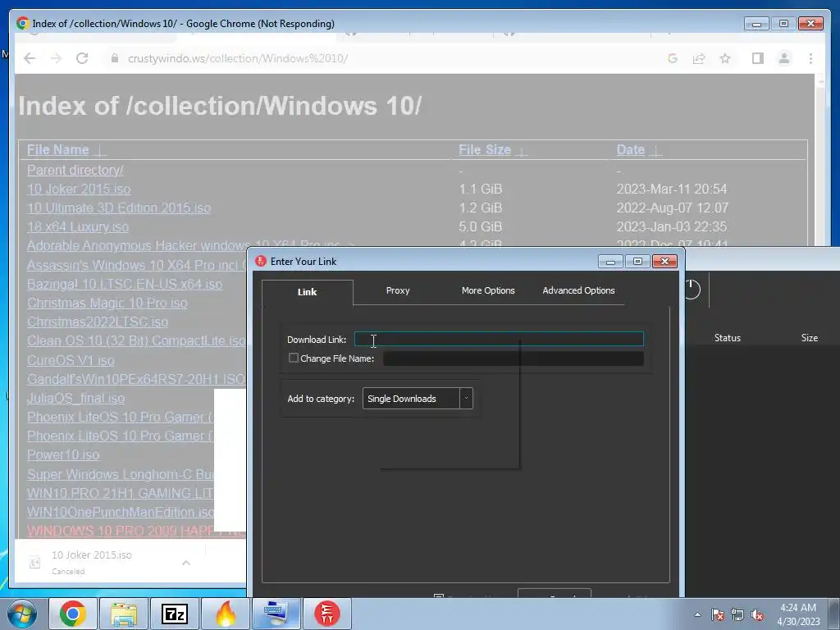
Task: Click Chrome address bar URL
Action: (x=238, y=58)
